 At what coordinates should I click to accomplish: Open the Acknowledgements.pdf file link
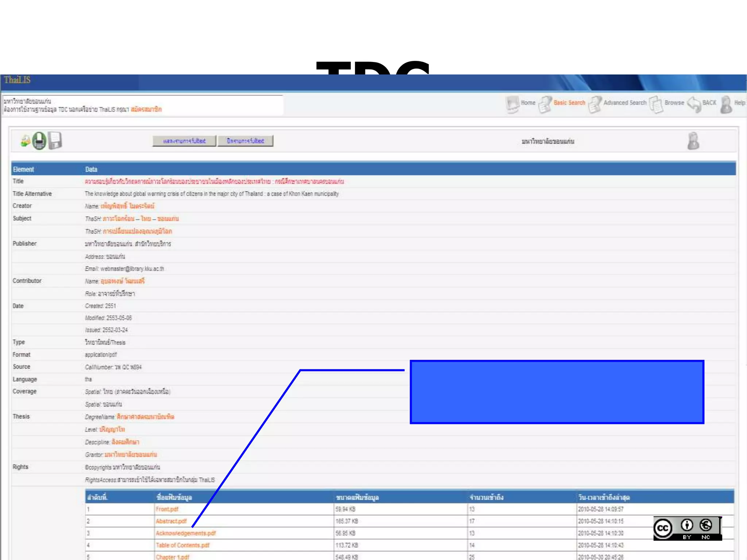(186, 533)
